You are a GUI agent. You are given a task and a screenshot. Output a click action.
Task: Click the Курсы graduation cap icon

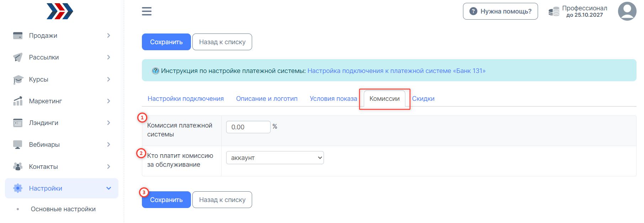click(x=18, y=79)
